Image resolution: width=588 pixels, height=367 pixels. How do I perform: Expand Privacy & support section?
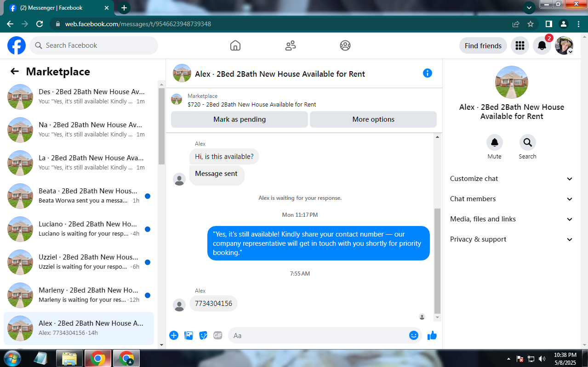coord(512,239)
